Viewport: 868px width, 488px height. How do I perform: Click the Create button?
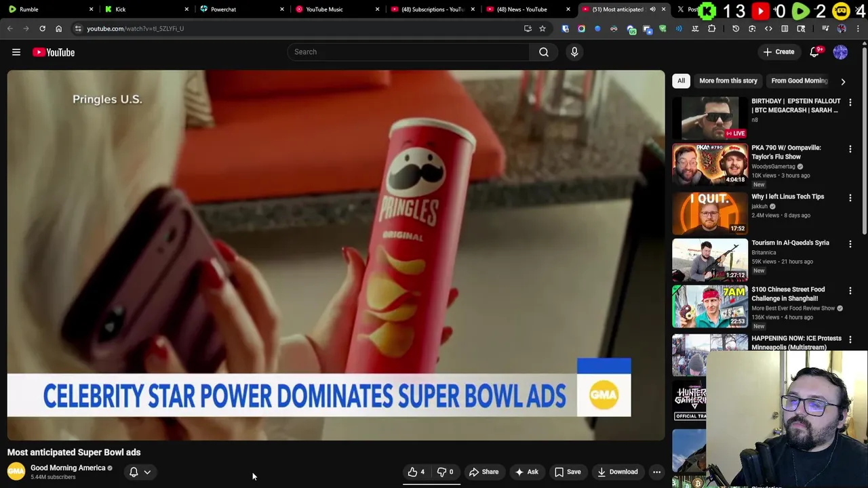(778, 52)
